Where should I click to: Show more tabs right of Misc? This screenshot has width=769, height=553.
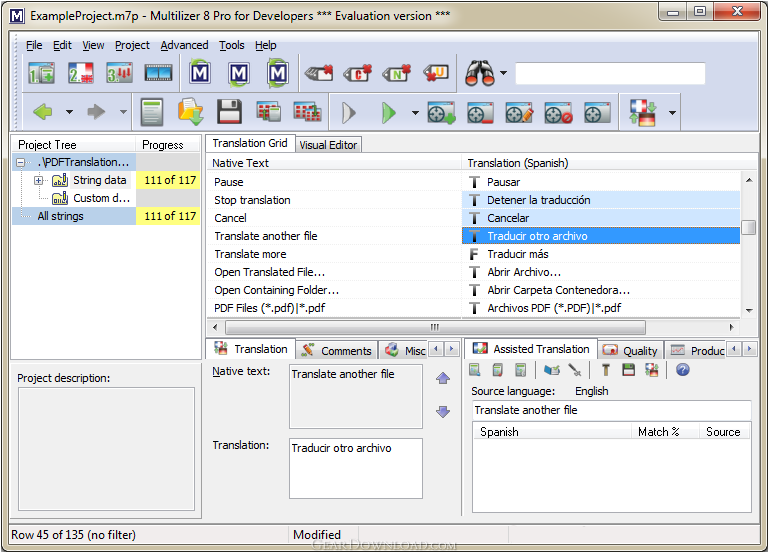point(451,349)
